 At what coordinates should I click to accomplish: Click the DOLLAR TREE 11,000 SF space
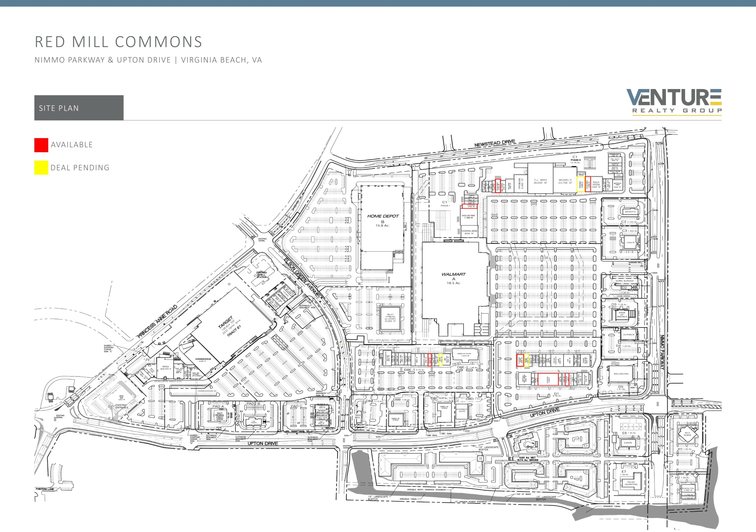469,217
